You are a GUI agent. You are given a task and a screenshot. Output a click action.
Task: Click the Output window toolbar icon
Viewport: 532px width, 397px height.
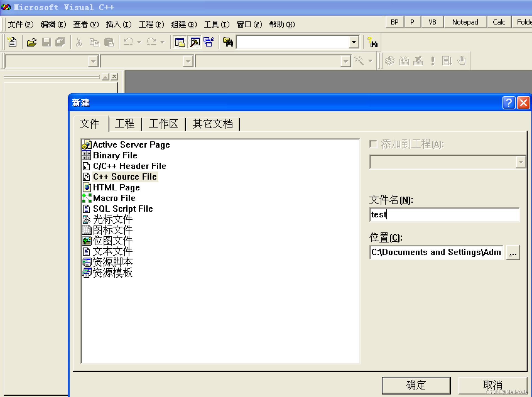[195, 42]
